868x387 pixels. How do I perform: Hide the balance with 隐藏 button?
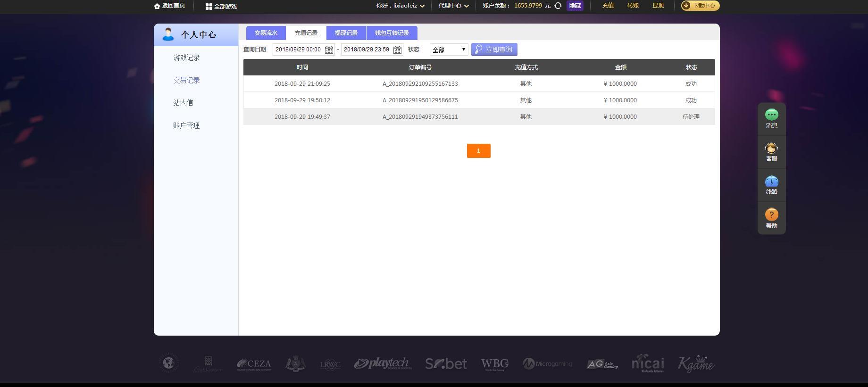575,6
